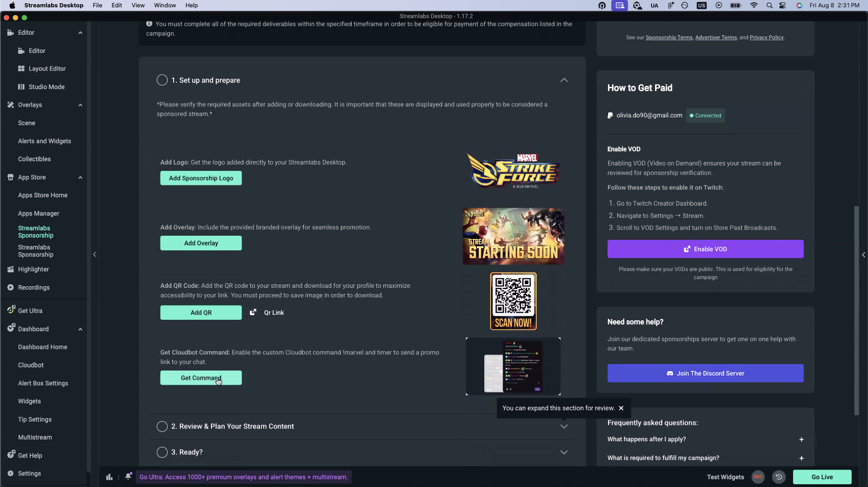Open the Edit menu
This screenshot has height=487, width=868.
coord(116,5)
